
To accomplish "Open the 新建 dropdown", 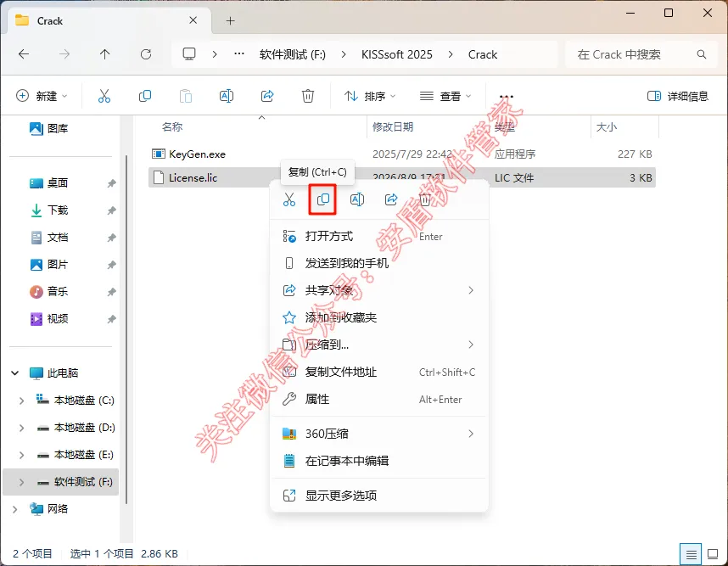I will 42,96.
